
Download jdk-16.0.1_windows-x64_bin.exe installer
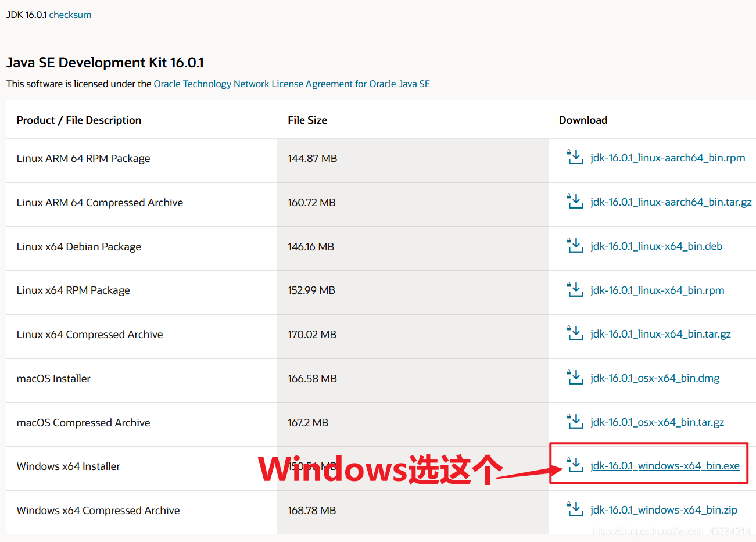[665, 466]
